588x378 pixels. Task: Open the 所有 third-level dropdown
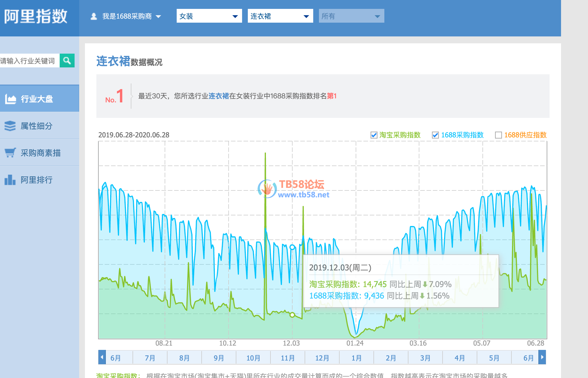(x=351, y=16)
